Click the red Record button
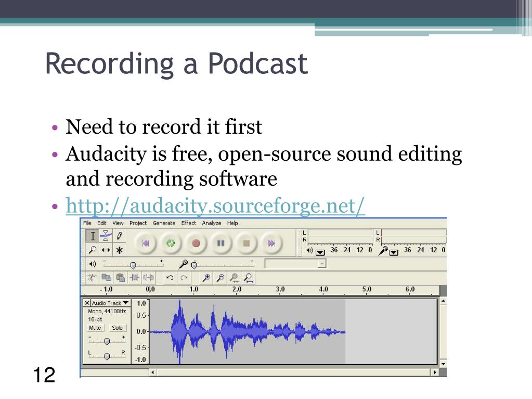 pos(196,243)
